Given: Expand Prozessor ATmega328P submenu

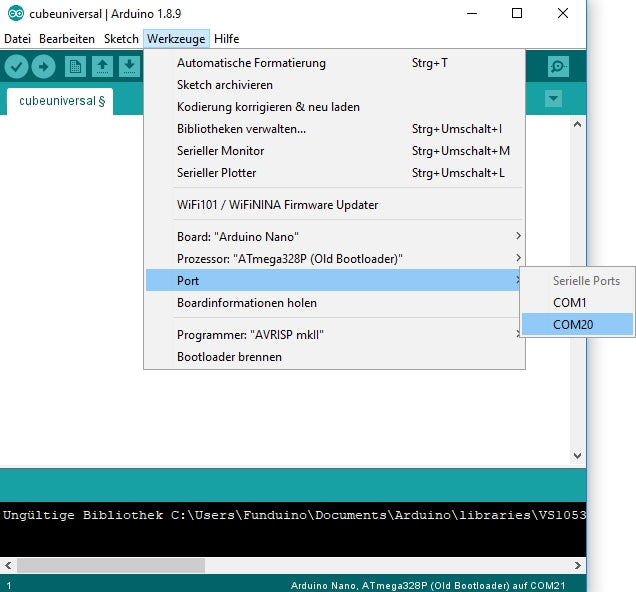Looking at the screenshot, I should (x=335, y=259).
